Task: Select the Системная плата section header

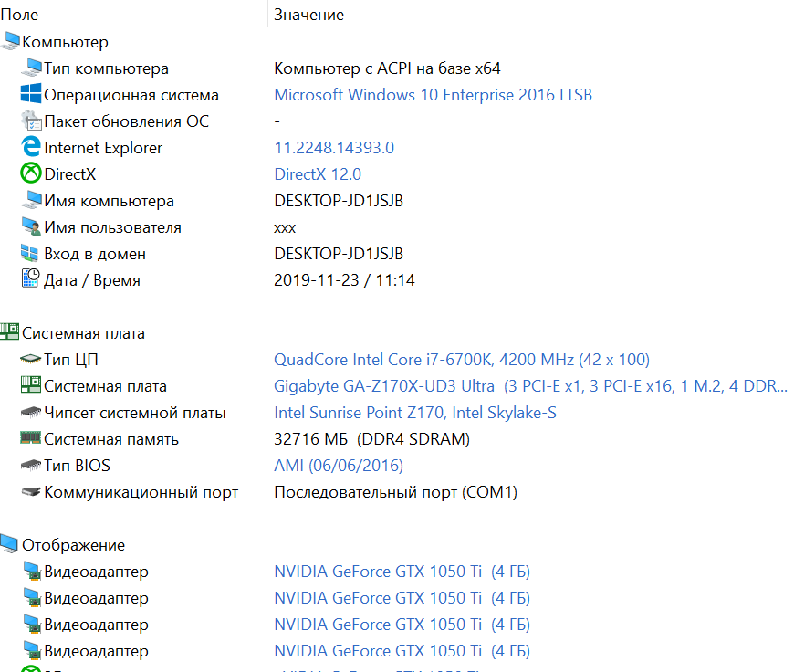Action: coord(83,333)
